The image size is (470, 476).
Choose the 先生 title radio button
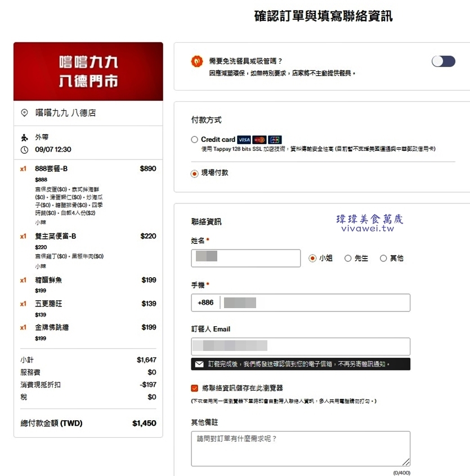click(x=348, y=259)
